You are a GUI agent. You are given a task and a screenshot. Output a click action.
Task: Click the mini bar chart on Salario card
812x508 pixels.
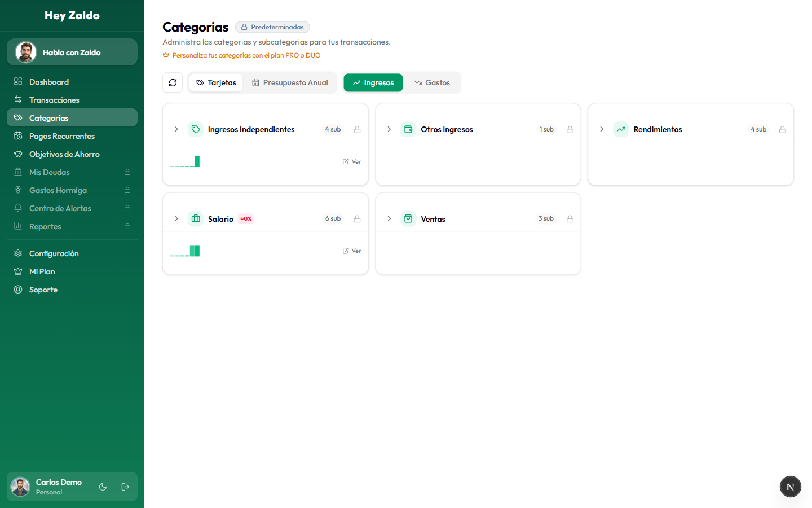coord(184,250)
